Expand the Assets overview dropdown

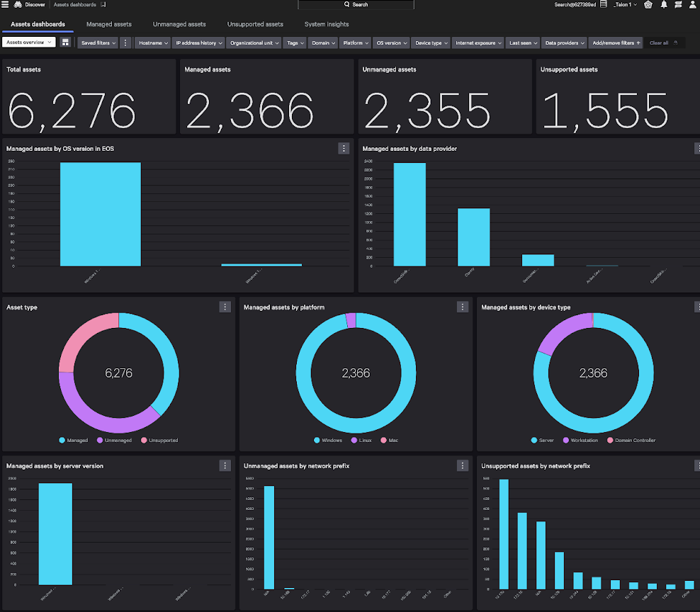(x=29, y=42)
